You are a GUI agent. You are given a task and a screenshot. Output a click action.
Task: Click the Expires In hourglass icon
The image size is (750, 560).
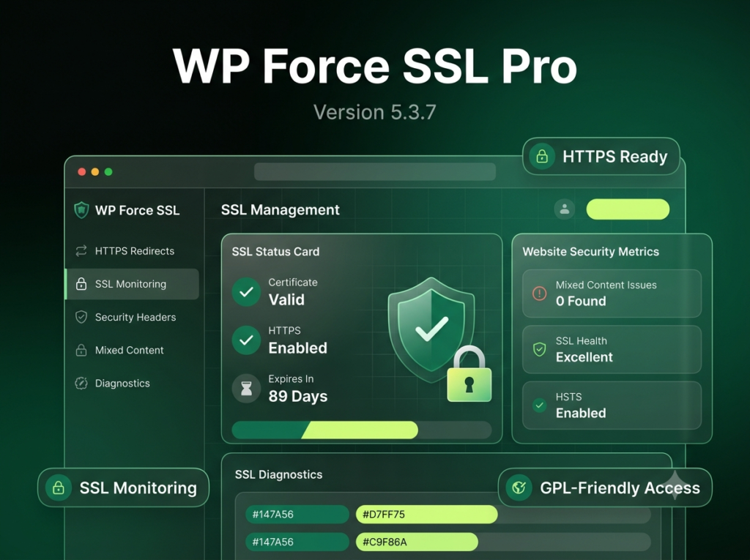coord(246,388)
